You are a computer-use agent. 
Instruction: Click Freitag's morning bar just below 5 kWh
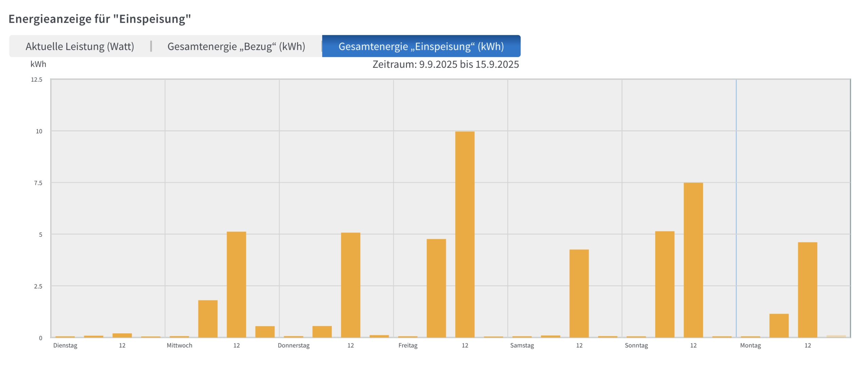tap(436, 288)
